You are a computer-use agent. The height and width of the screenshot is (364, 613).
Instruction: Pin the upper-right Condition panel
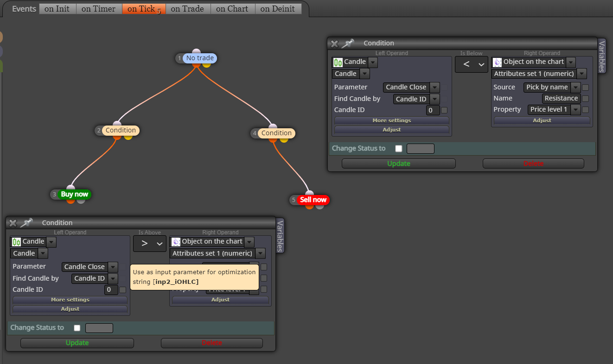[347, 44]
